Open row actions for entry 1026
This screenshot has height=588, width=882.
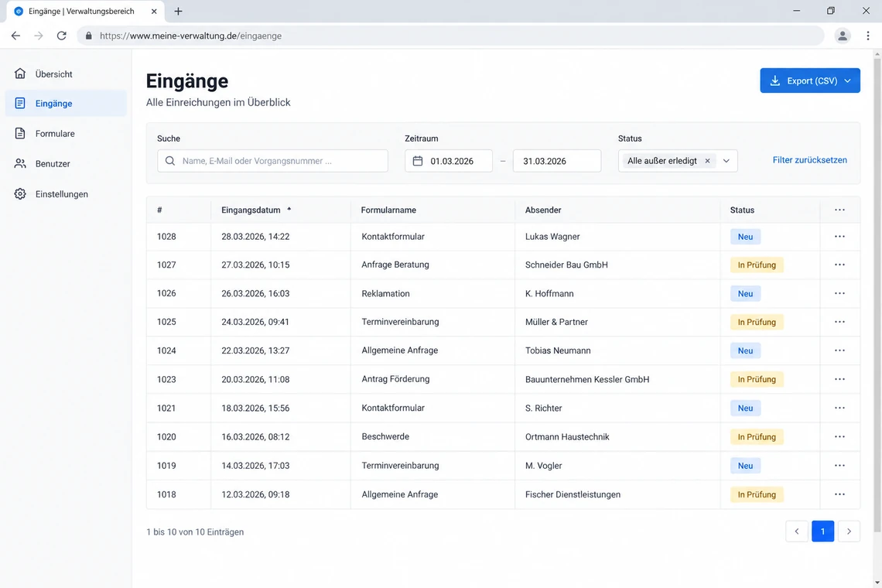pos(839,293)
